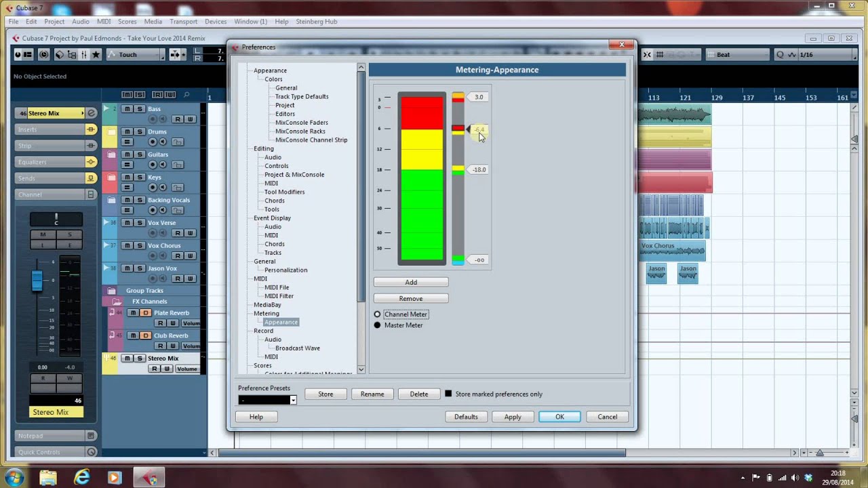
Task: Open the Steinberg Hub menu
Action: click(316, 22)
